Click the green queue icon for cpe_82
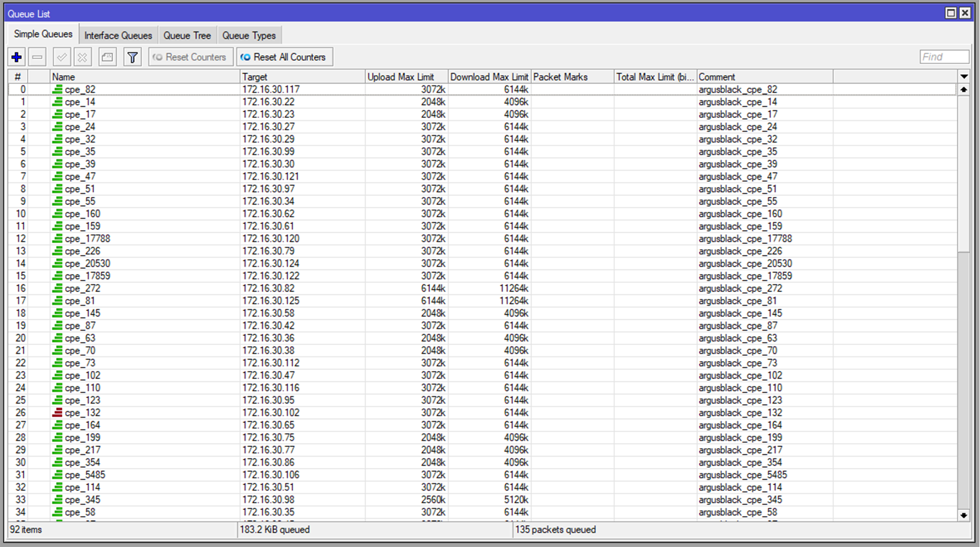This screenshot has height=547, width=980. tap(57, 90)
